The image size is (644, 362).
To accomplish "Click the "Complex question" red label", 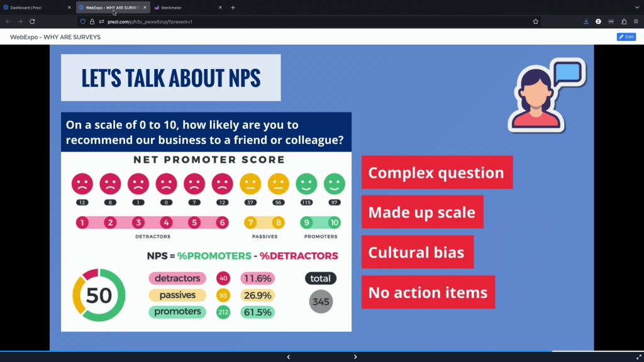I will coord(436,173).
